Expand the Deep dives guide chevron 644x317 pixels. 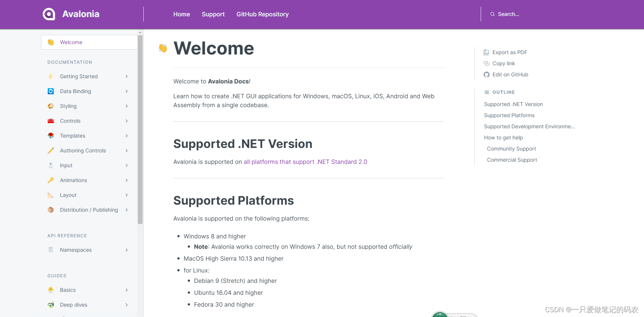(x=127, y=305)
